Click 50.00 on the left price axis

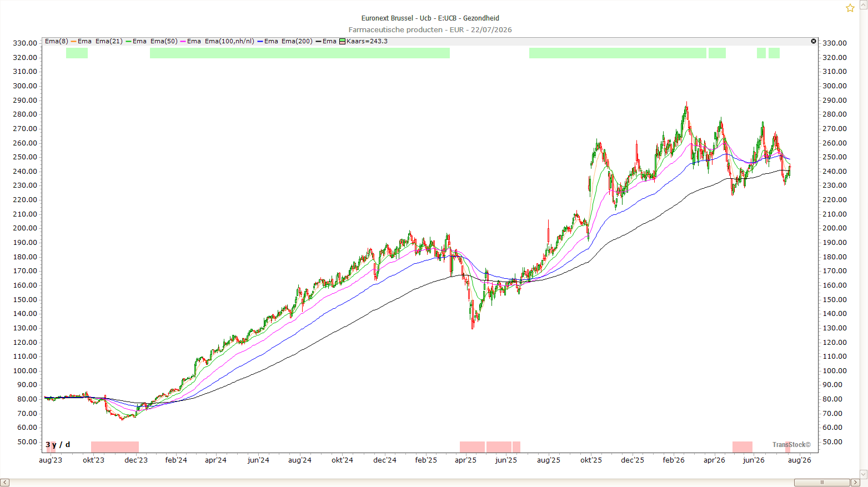27,442
